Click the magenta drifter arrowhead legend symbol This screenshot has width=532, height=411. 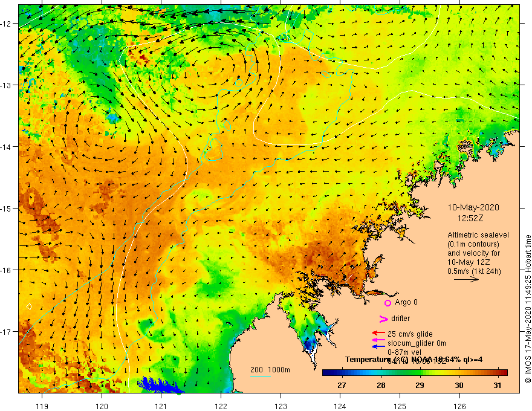pyautogui.click(x=384, y=319)
